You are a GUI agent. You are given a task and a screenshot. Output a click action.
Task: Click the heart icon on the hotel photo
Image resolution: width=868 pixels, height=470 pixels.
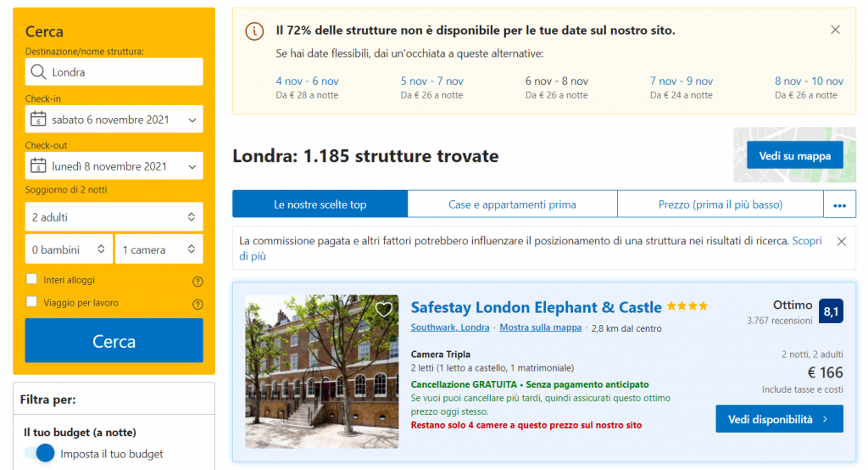(384, 310)
